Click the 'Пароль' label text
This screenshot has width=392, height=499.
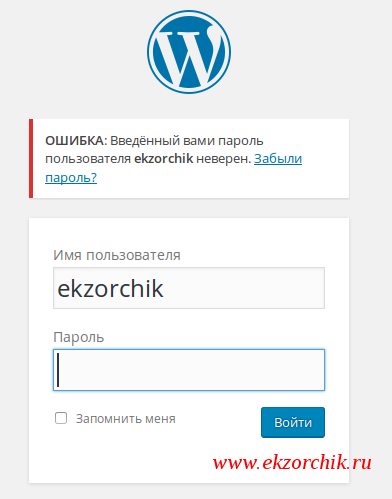tap(79, 337)
